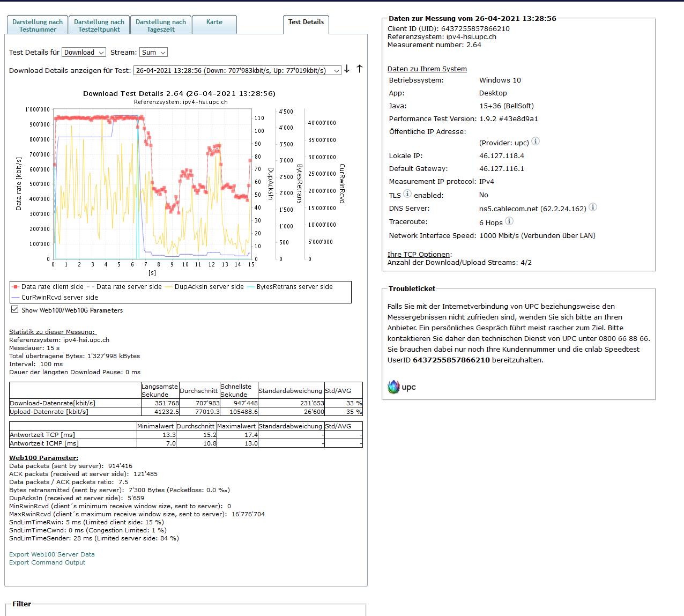Click the down arrow next to test selector

(x=347, y=69)
